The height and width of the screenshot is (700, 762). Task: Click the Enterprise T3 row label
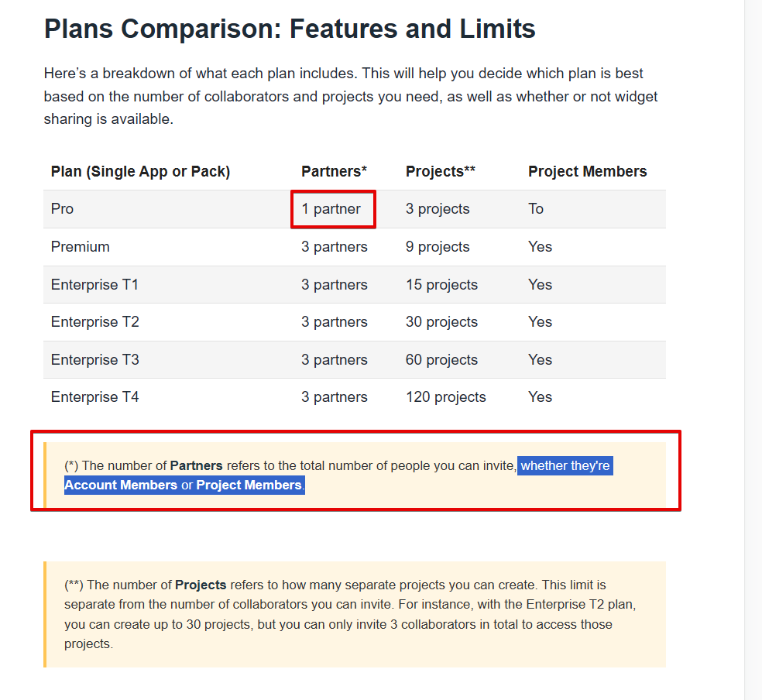pos(94,360)
